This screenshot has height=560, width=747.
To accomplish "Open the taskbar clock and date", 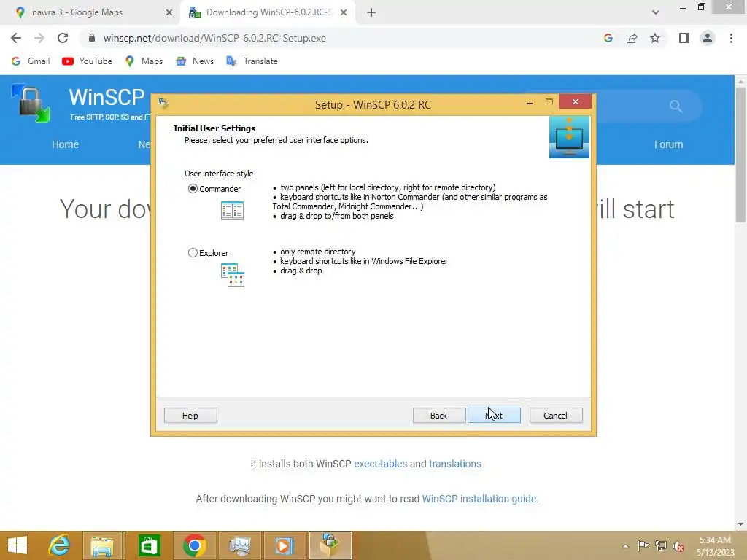I will [x=716, y=546].
